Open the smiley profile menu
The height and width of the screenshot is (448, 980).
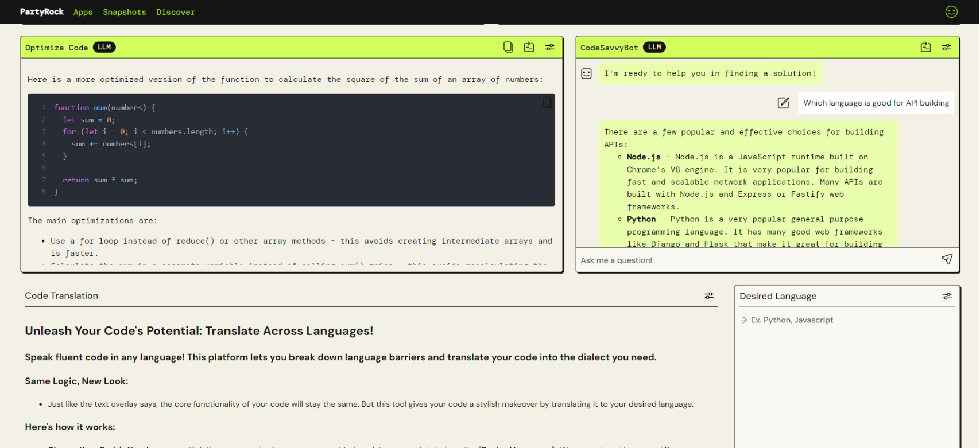(x=951, y=11)
